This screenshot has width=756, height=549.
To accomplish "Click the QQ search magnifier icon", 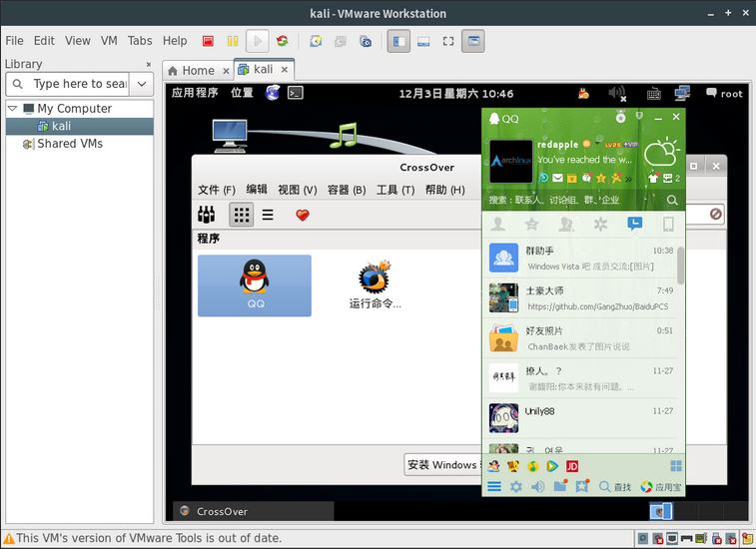I will pyautogui.click(x=672, y=200).
